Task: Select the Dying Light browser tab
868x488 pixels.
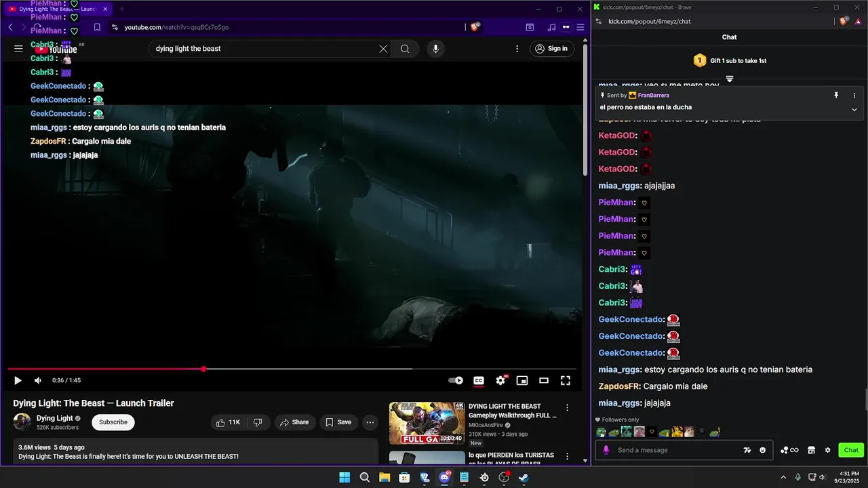Action: 57,9
